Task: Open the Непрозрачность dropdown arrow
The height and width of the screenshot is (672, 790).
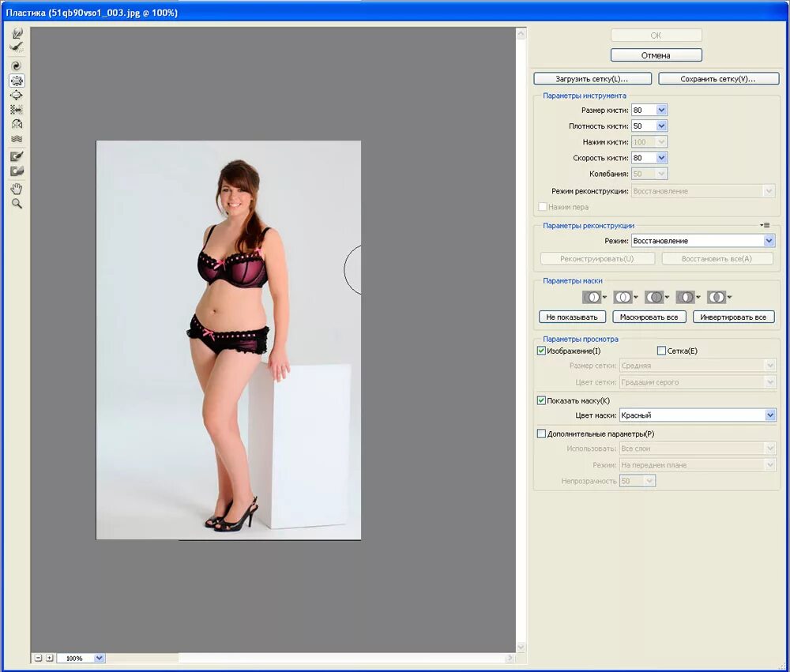Action: click(x=649, y=481)
